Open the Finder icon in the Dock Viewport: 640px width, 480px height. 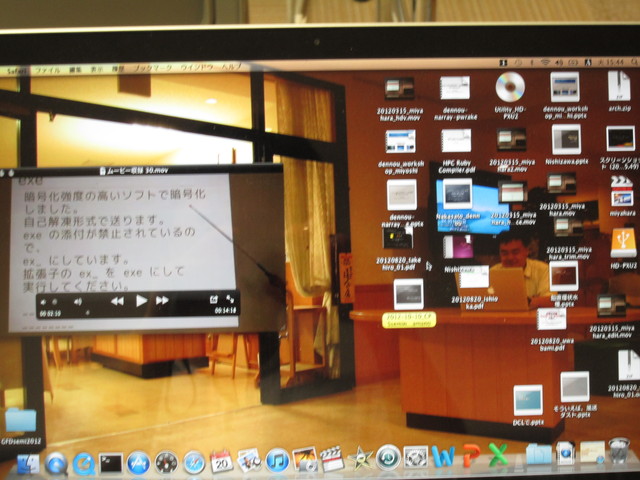(x=29, y=463)
